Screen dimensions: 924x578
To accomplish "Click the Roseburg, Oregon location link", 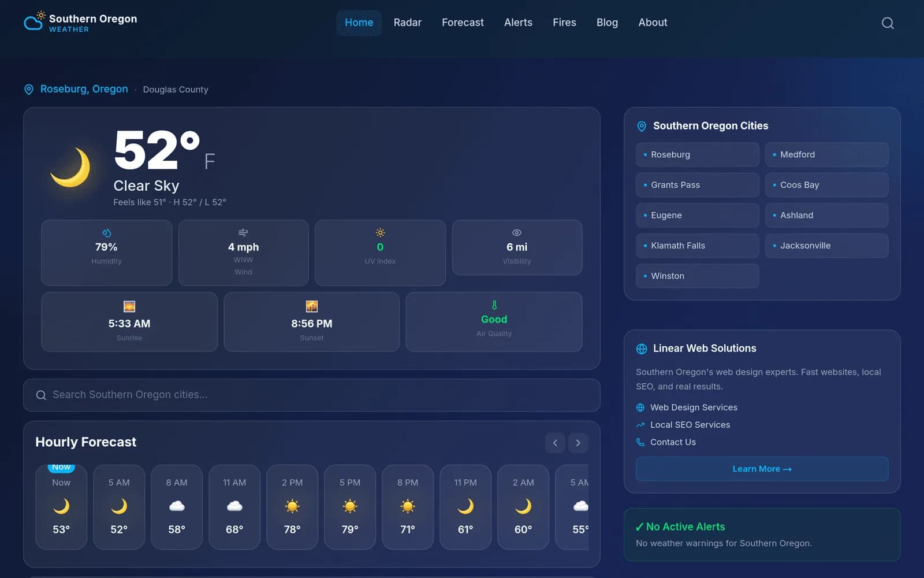I will tap(84, 89).
